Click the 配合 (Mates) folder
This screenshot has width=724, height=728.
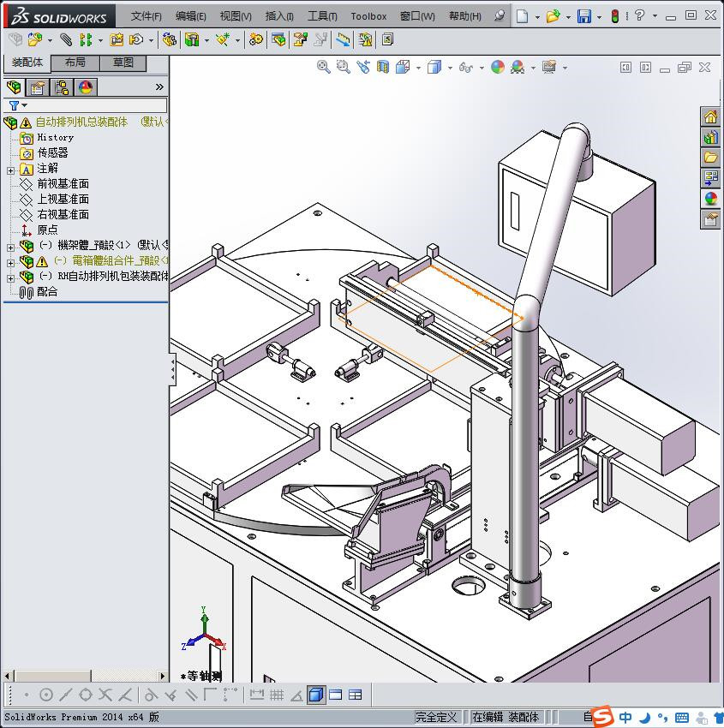click(47, 292)
